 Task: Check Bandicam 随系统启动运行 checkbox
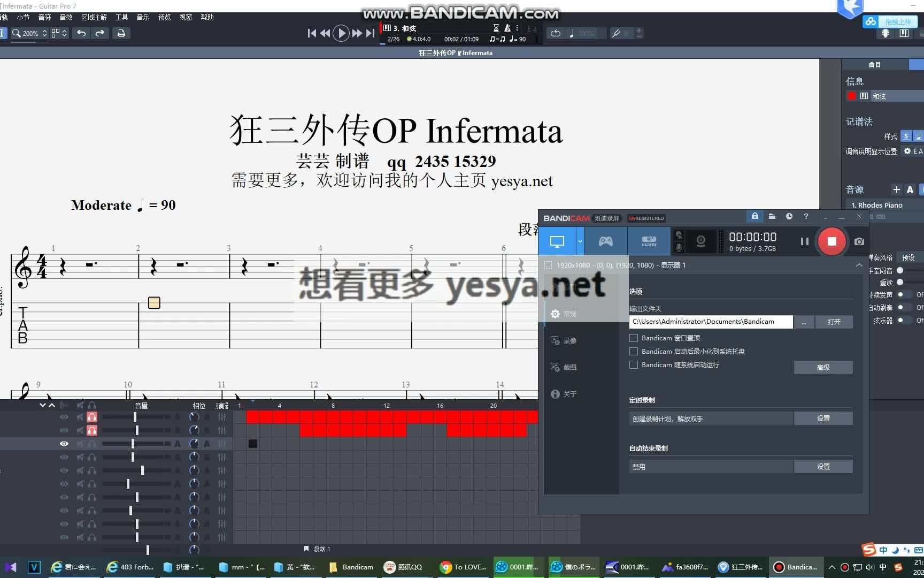(x=634, y=364)
